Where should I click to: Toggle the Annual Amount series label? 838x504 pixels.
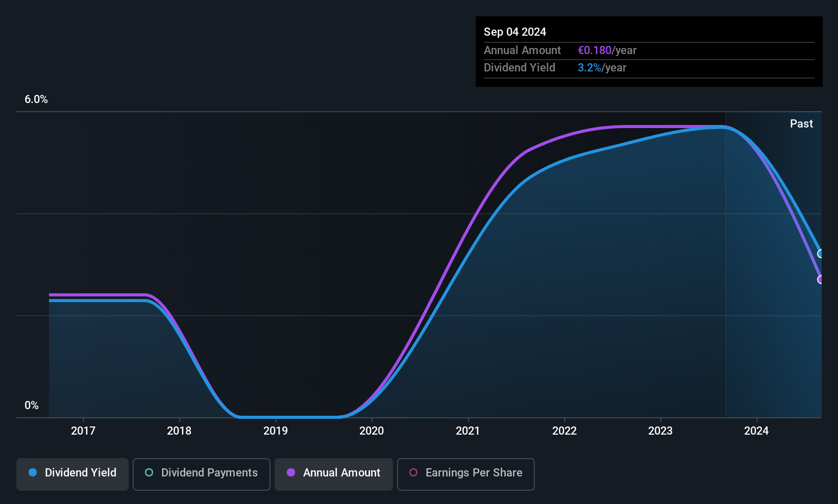[341, 472]
